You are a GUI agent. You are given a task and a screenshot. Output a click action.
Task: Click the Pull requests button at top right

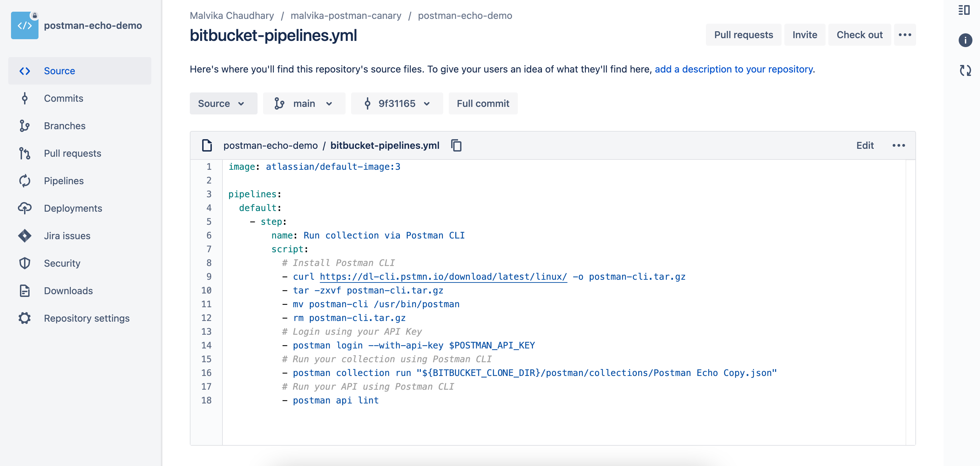743,35
